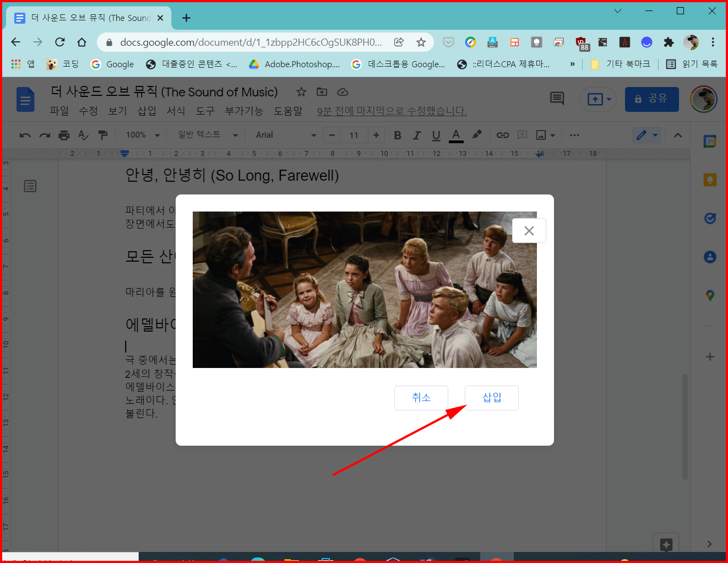Viewport: 728px width, 563px height.
Task: Hide the side panel with the arrow
Action: pyautogui.click(x=709, y=544)
